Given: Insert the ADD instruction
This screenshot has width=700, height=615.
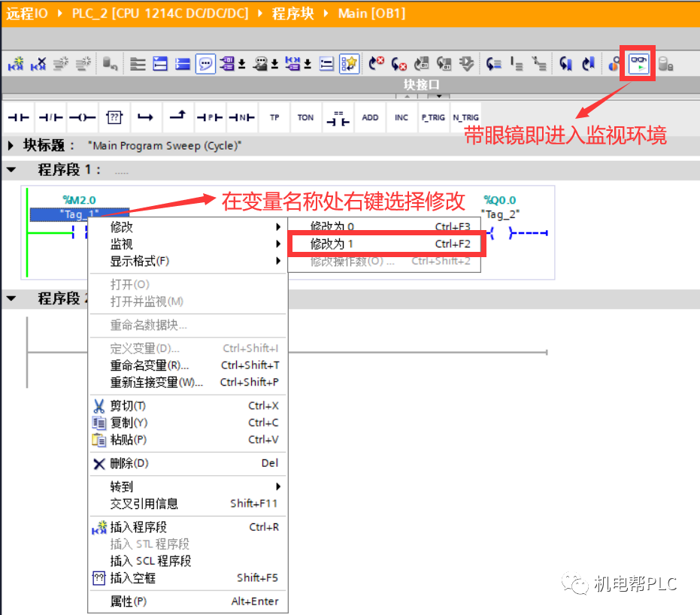Looking at the screenshot, I should point(370,117).
